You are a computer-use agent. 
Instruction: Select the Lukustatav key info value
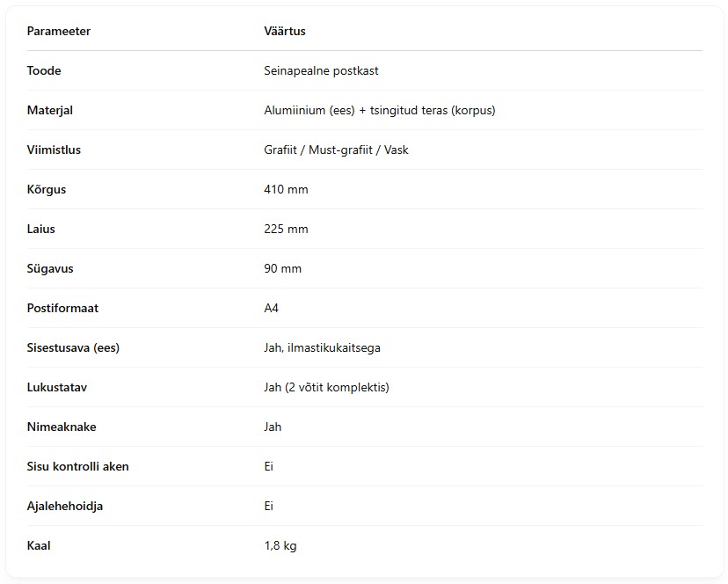click(x=326, y=387)
